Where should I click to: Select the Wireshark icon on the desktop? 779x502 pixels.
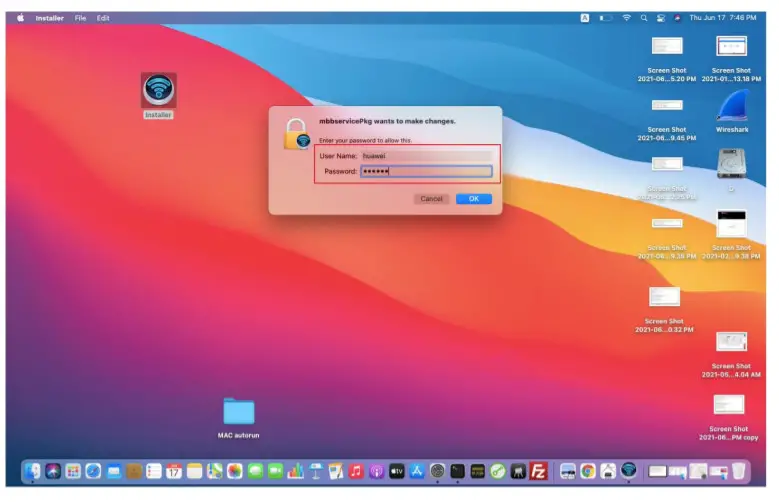[731, 106]
